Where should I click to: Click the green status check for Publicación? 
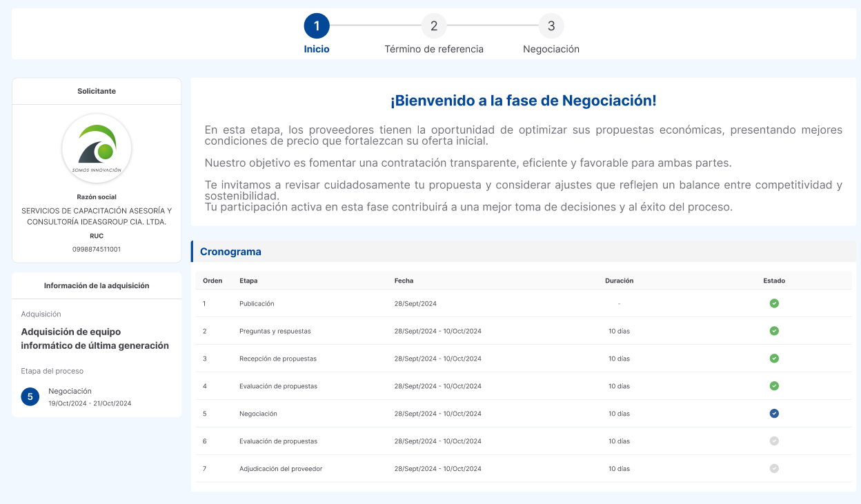774,303
